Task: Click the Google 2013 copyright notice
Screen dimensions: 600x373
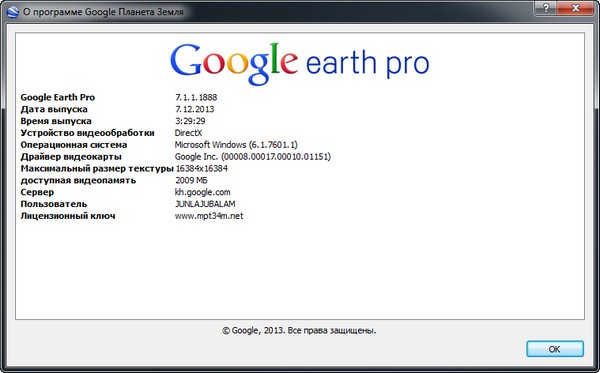Action: [x=299, y=330]
